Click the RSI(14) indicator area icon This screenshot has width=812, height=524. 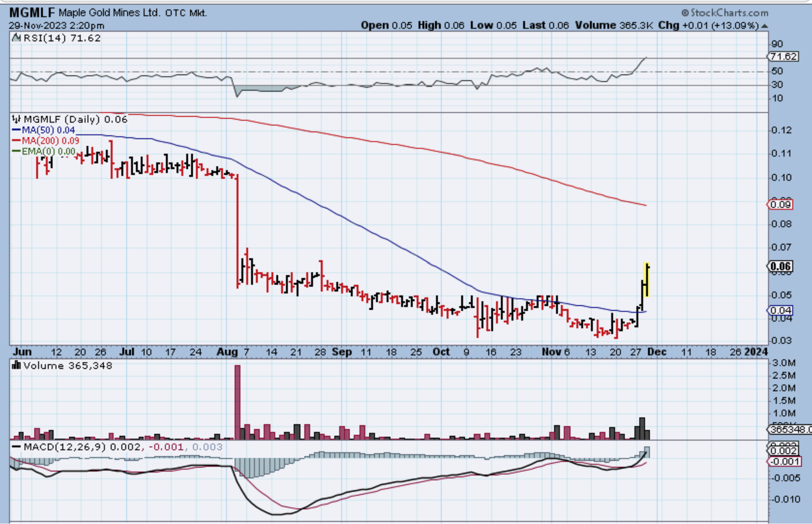pos(16,38)
